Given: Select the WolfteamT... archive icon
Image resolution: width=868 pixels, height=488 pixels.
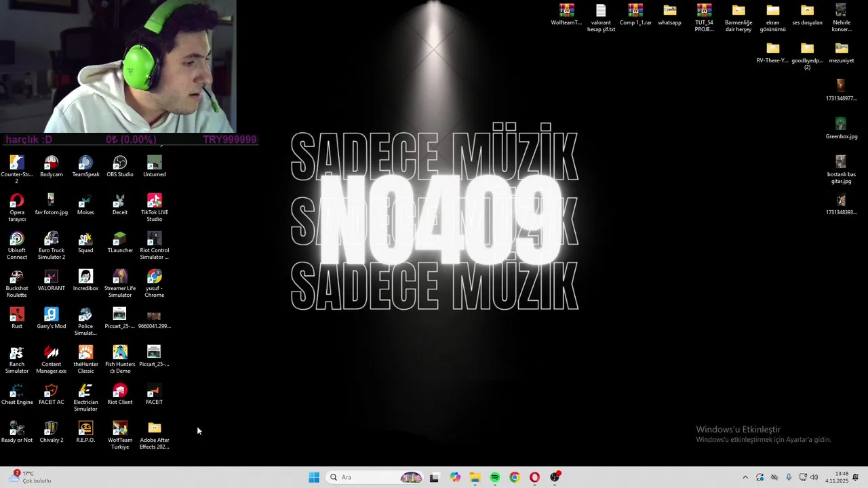Looking at the screenshot, I should 567,15.
